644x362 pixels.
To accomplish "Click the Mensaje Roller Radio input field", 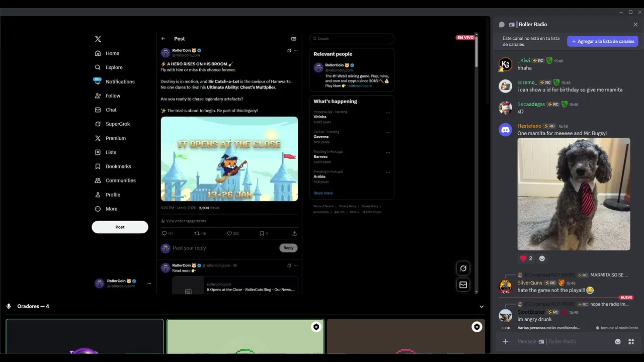I will pyautogui.click(x=563, y=342).
